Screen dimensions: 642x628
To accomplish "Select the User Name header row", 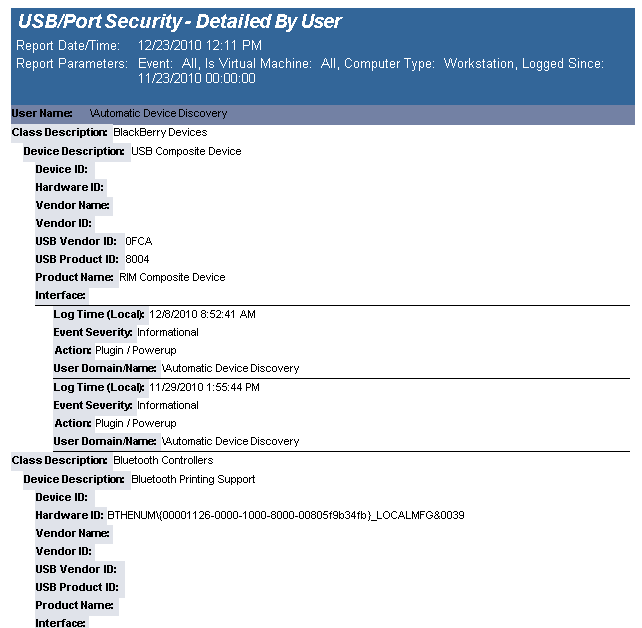I will point(320,114).
